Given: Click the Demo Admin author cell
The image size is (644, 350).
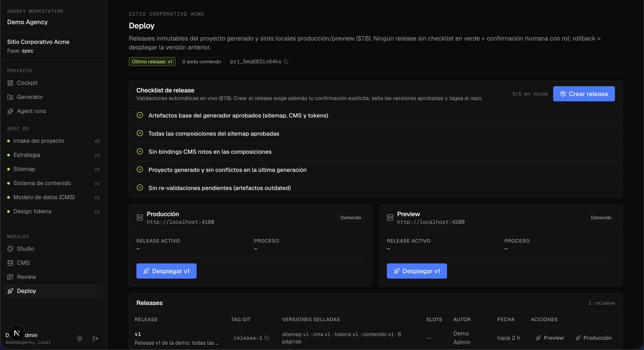Looking at the screenshot, I should pos(462,338).
